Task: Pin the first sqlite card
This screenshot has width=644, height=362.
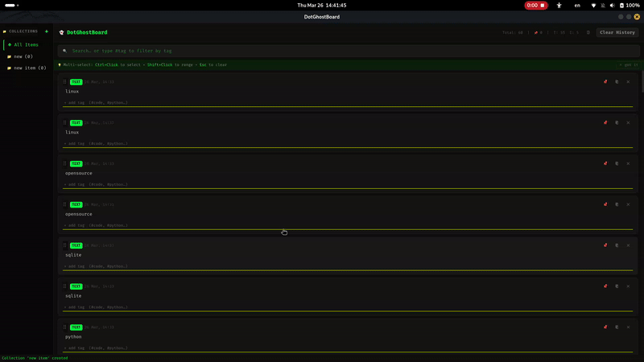Action: click(x=605, y=245)
